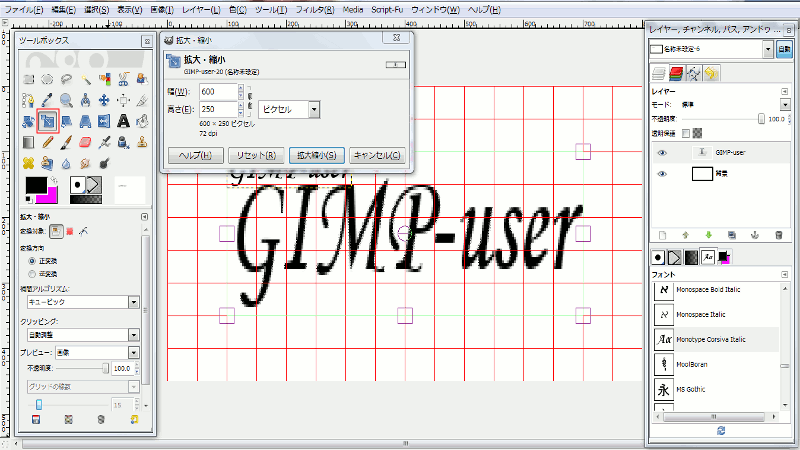Screen dimensions: 800x450
Task: Select the Flip tool
Action: coord(105,121)
